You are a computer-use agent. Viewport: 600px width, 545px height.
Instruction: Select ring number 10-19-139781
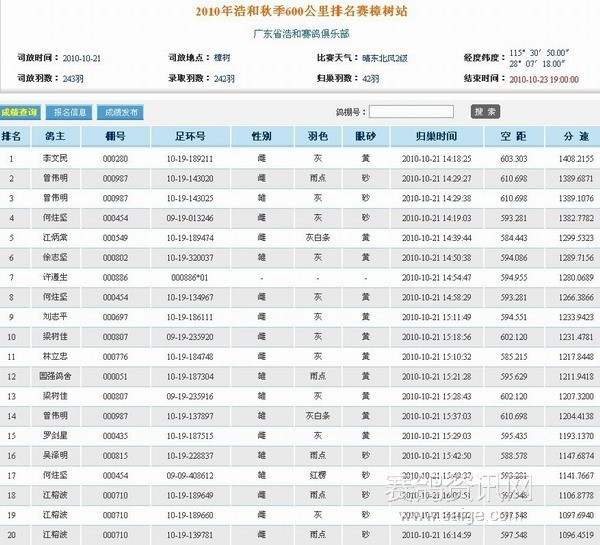coord(190,535)
